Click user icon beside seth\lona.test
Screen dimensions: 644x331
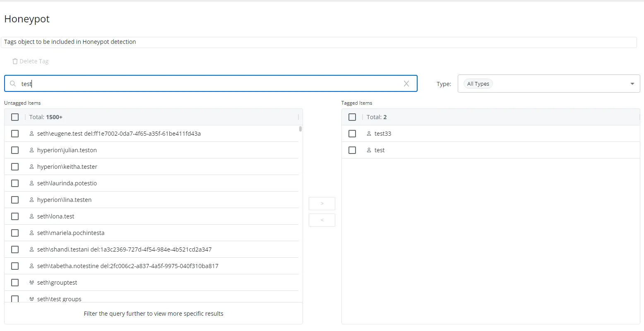[31, 216]
